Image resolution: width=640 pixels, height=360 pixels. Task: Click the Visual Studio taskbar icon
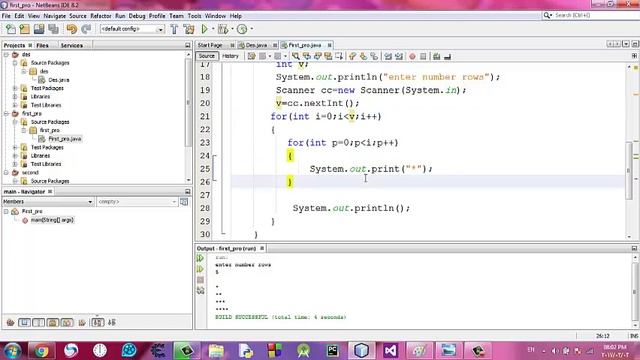391,351
